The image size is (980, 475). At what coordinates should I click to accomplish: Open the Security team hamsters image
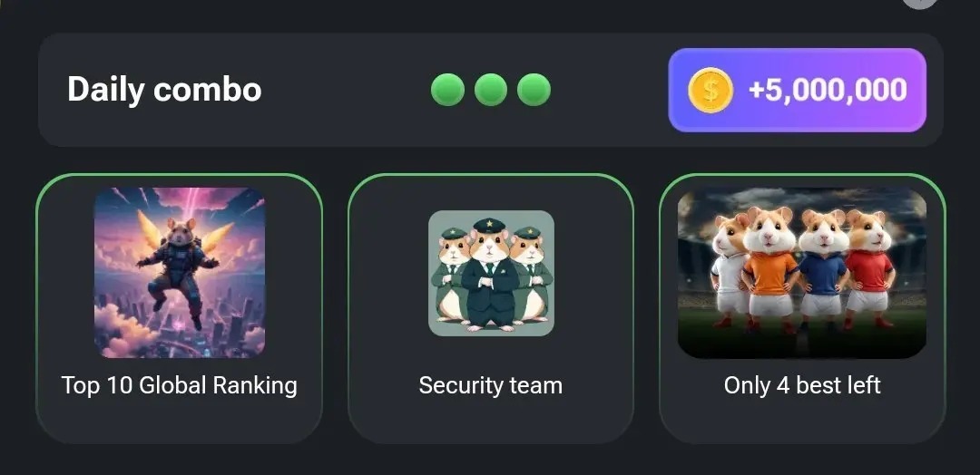click(x=491, y=274)
